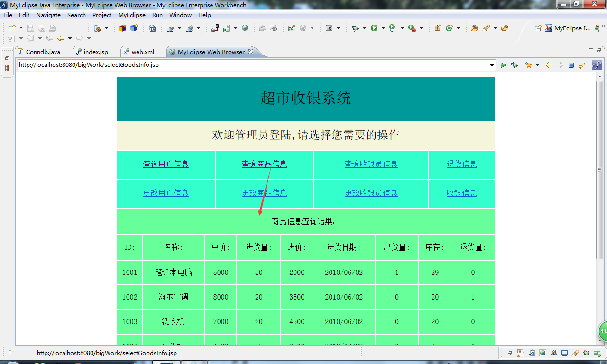Expand the Search flashlight dropdown arrow
The height and width of the screenshot is (364, 607).
[x=495, y=28]
